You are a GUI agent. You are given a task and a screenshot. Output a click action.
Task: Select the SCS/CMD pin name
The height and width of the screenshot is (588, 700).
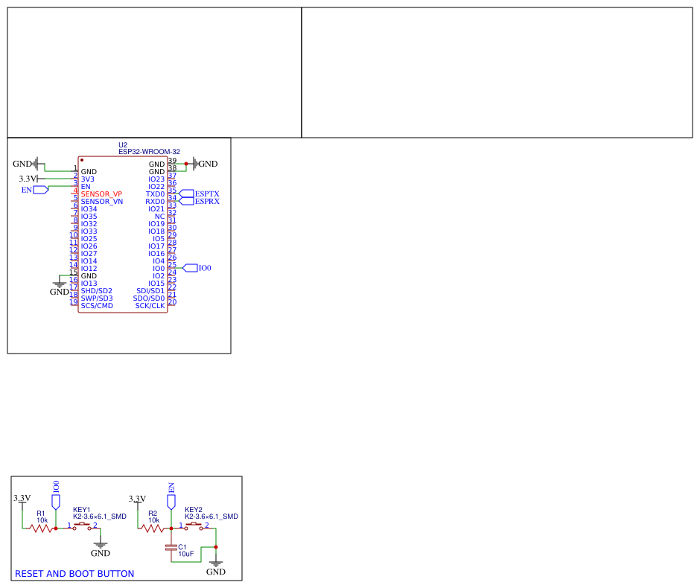tap(97, 306)
